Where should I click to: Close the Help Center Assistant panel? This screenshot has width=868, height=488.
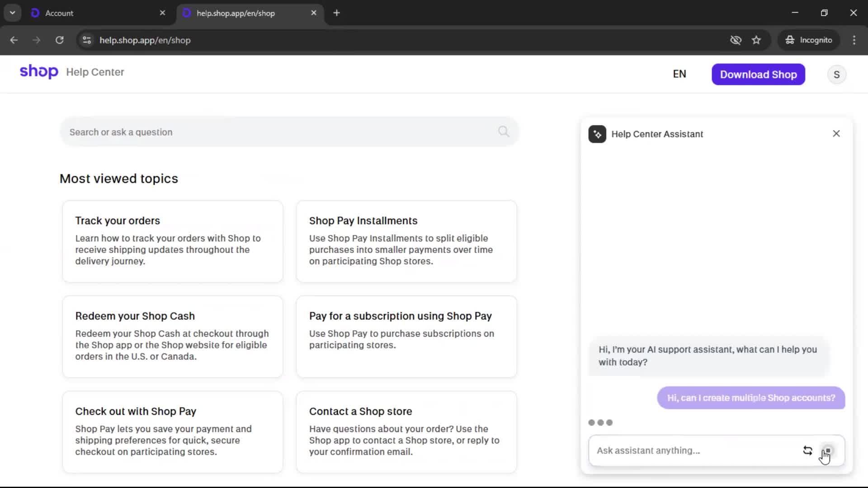point(836,134)
